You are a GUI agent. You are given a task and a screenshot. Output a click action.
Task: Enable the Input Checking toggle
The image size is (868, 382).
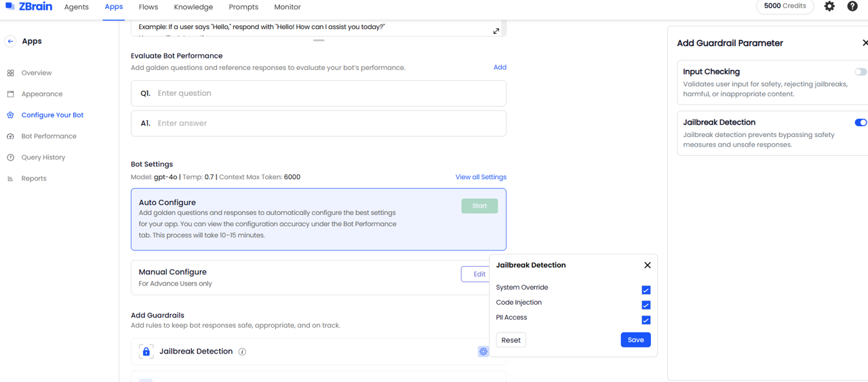860,72
